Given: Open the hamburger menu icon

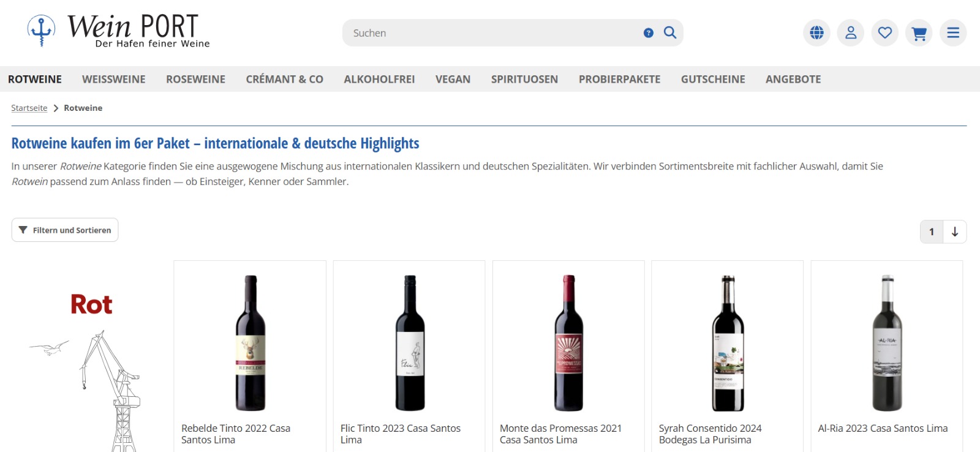Looking at the screenshot, I should [x=953, y=32].
